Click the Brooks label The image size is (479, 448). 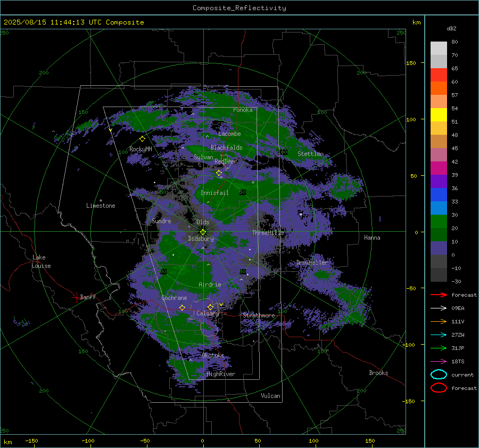(378, 373)
